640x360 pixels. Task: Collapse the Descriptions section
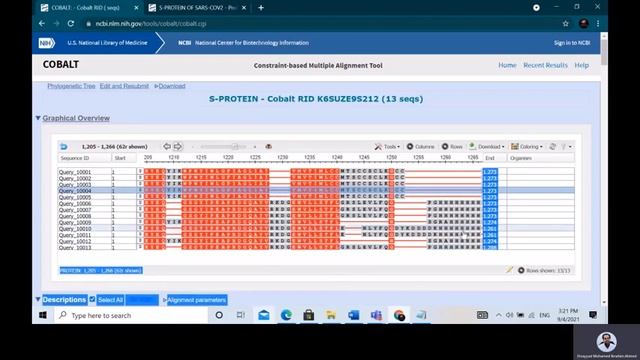click(38, 299)
